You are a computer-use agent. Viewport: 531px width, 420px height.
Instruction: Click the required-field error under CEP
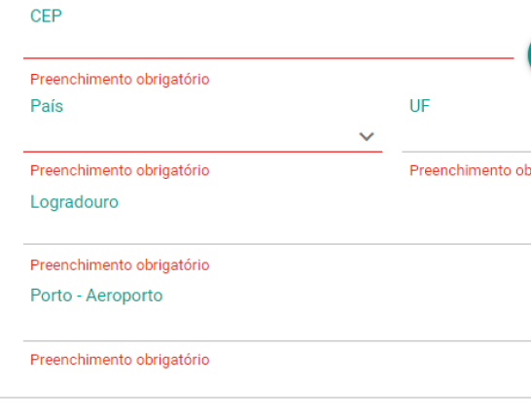(x=120, y=80)
